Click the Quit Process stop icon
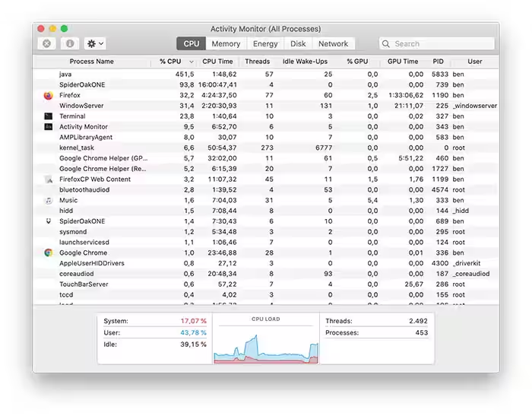 [x=47, y=43]
